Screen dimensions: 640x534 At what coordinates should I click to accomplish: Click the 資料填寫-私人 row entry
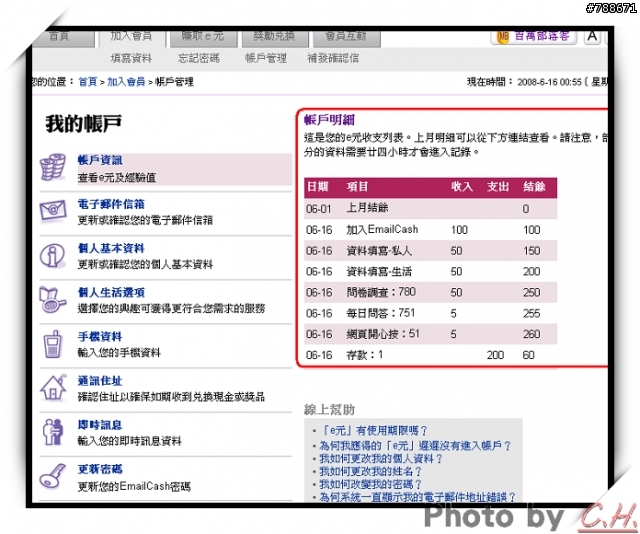point(379,251)
